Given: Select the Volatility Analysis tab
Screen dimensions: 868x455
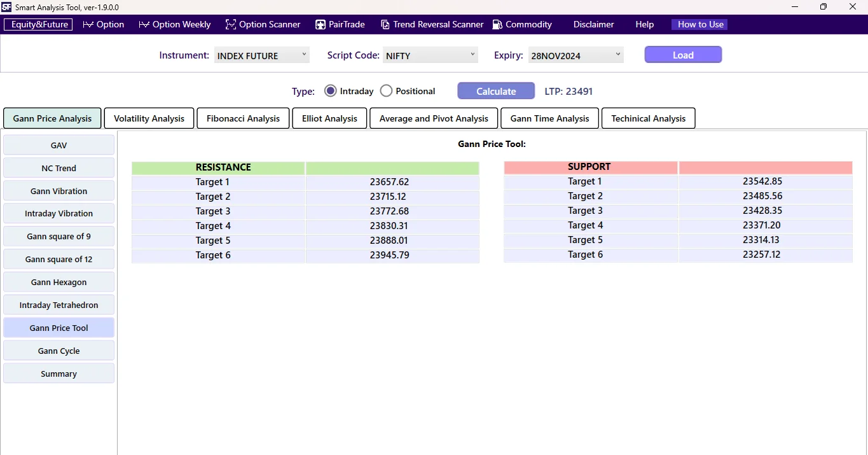Looking at the screenshot, I should pyautogui.click(x=148, y=118).
